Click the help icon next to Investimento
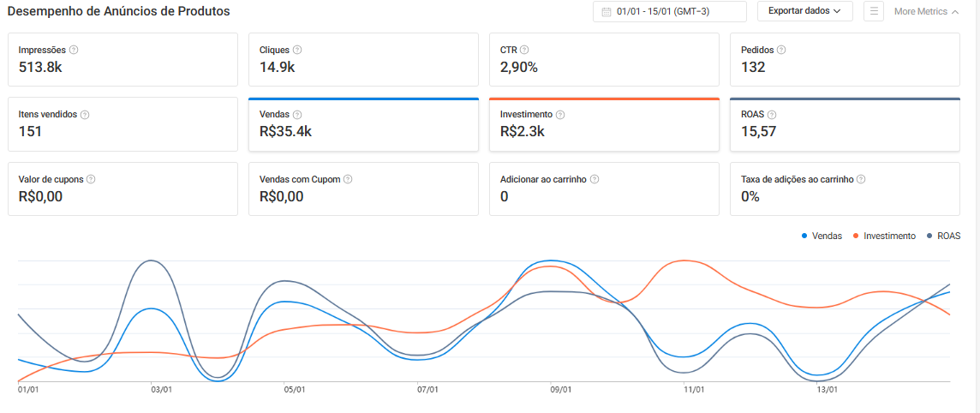This screenshot has height=413, width=980. click(x=560, y=115)
